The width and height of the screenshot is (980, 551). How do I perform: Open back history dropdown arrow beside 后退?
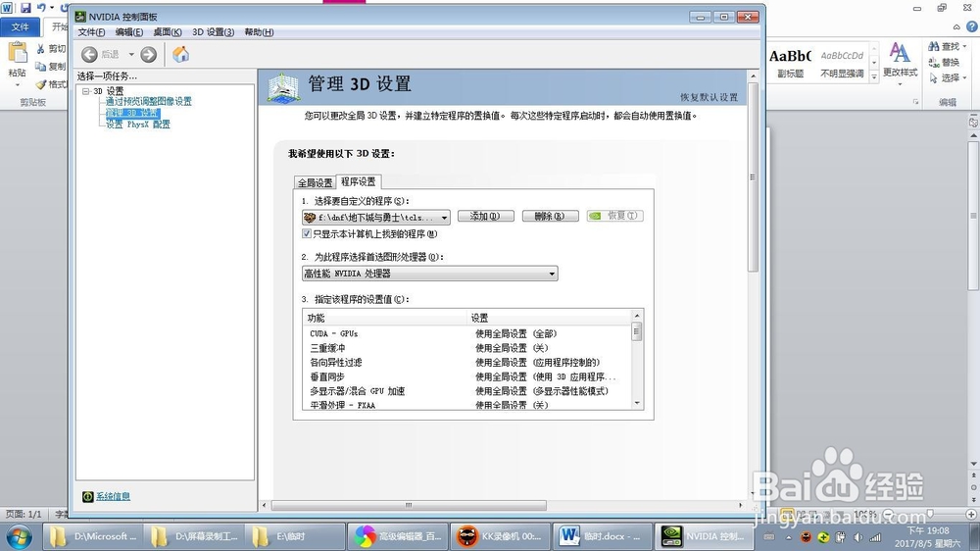click(x=131, y=55)
